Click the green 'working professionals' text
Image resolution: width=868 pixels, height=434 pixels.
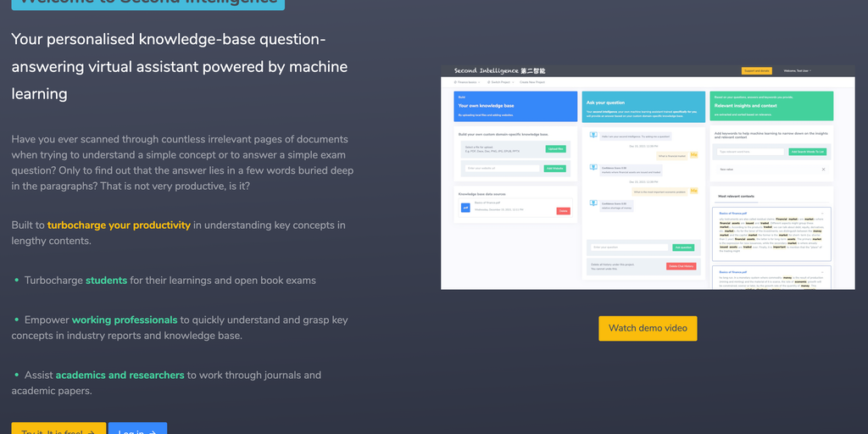tap(125, 320)
